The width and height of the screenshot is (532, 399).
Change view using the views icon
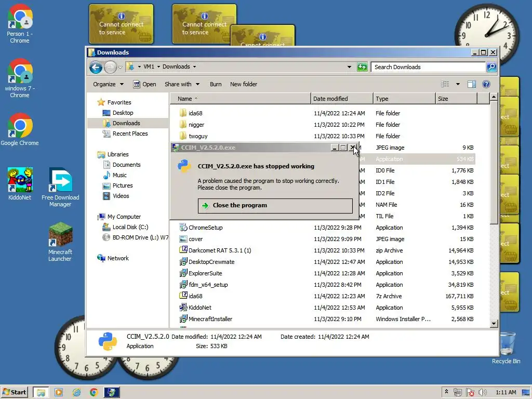point(445,84)
